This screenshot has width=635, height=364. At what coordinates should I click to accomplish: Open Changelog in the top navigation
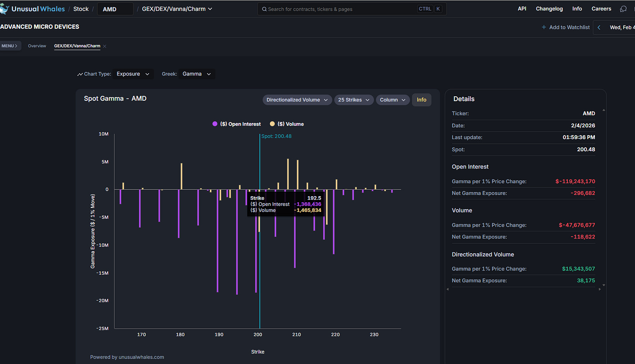pyautogui.click(x=550, y=9)
